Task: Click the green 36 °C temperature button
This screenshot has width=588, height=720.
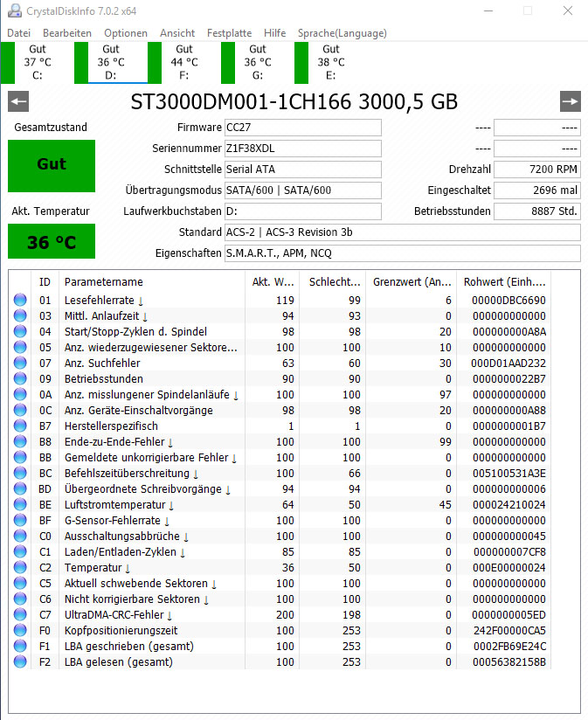Action: 52,241
